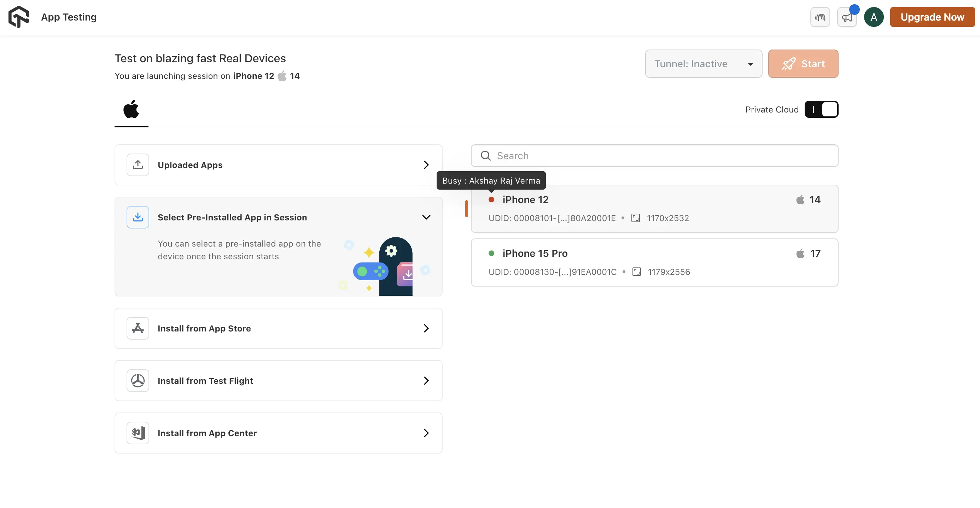This screenshot has height=508, width=980.
Task: Expand Install from Test Flight chevron
Action: [x=426, y=380]
